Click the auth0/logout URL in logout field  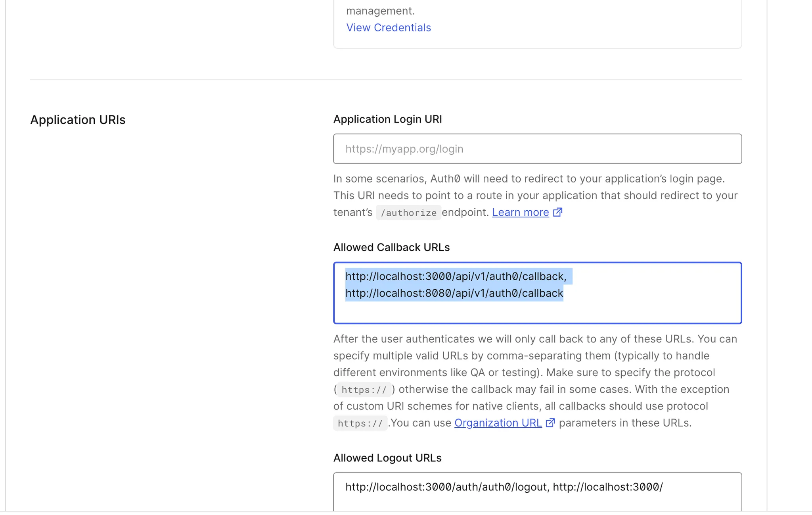446,487
